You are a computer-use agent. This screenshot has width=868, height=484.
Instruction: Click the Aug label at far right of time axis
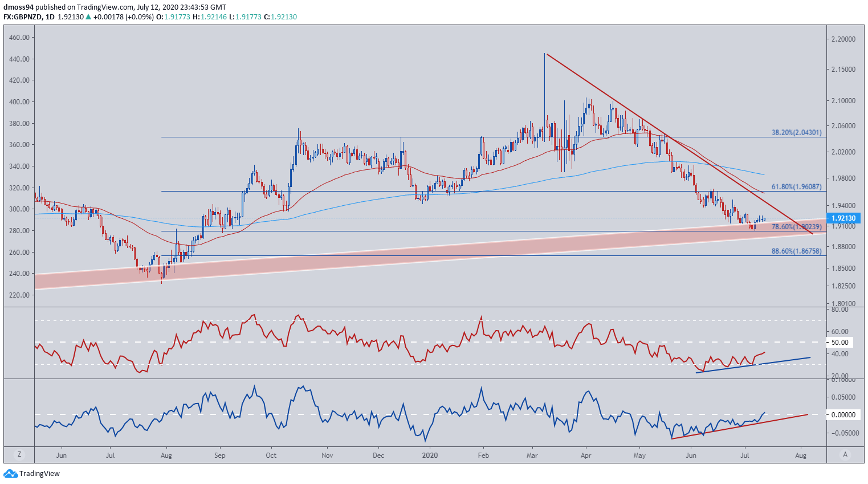(x=801, y=455)
